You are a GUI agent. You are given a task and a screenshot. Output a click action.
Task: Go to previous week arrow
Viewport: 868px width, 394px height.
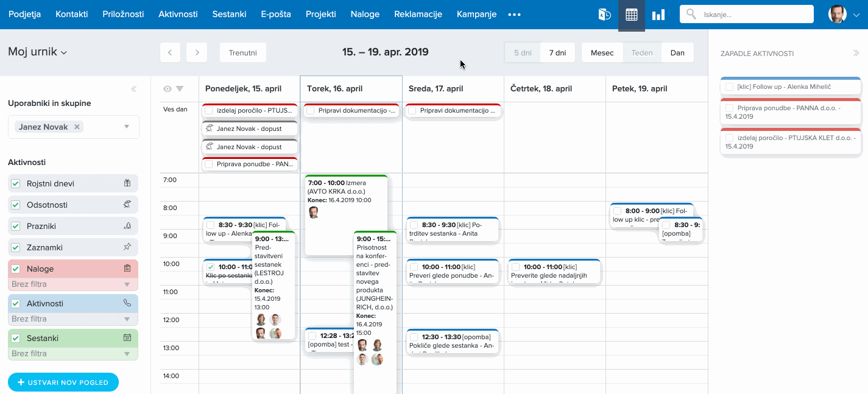point(170,52)
